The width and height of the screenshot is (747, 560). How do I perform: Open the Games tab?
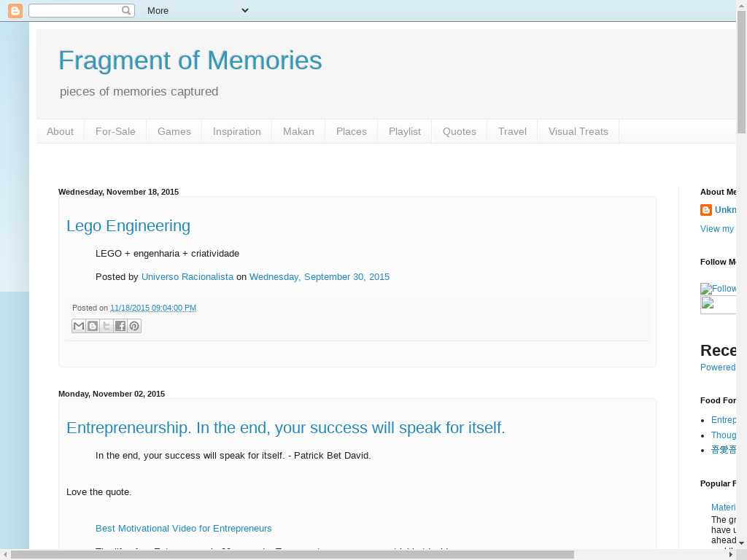[x=174, y=131]
